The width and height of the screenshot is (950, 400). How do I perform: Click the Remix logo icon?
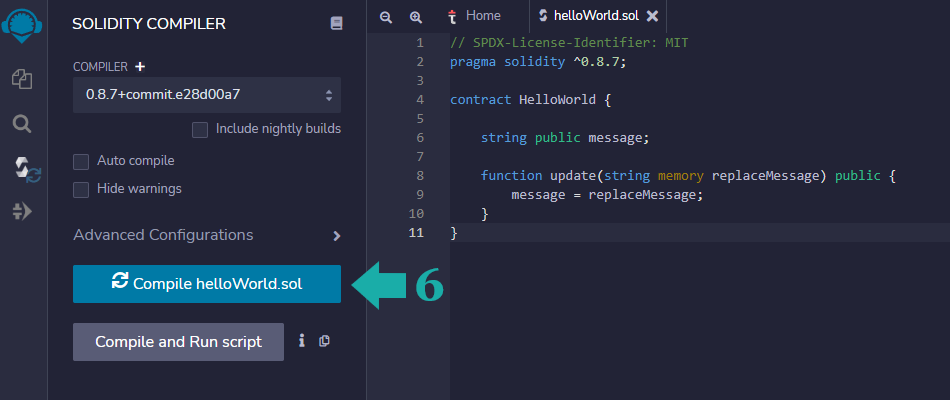23,22
